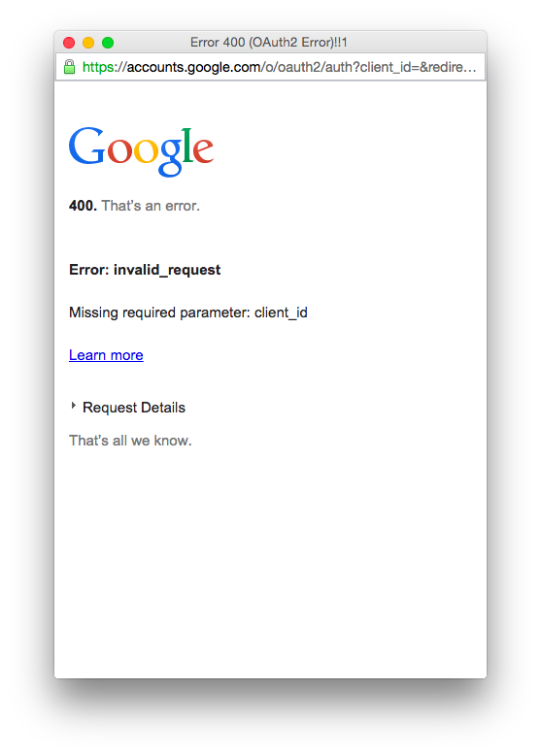The image size is (541, 756).
Task: Expand the Request Details disclosure triangle
Action: [x=74, y=406]
